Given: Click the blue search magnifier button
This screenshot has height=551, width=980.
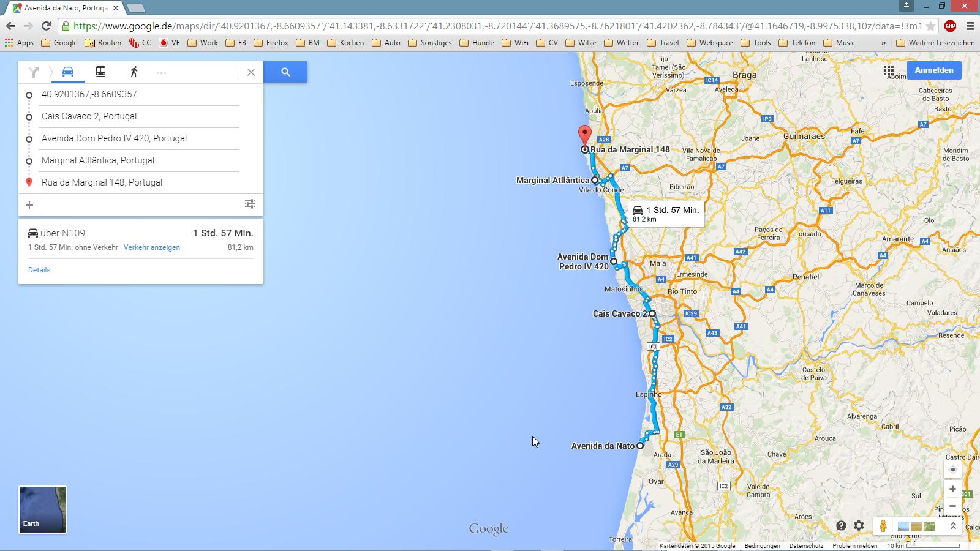Looking at the screenshot, I should [285, 72].
